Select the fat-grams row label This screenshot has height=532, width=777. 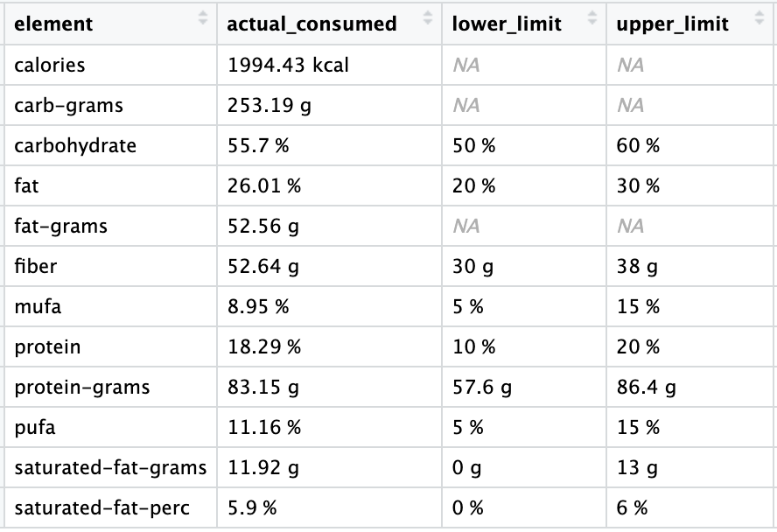click(x=60, y=226)
